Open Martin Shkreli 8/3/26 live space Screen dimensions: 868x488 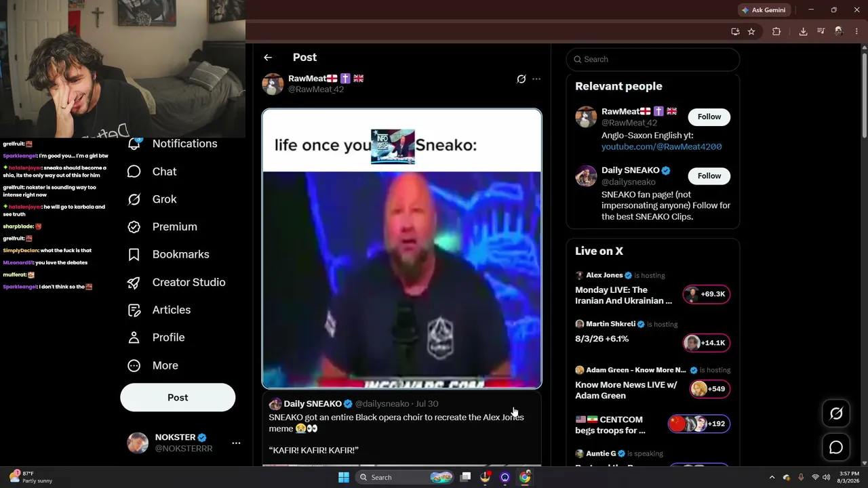coord(602,339)
